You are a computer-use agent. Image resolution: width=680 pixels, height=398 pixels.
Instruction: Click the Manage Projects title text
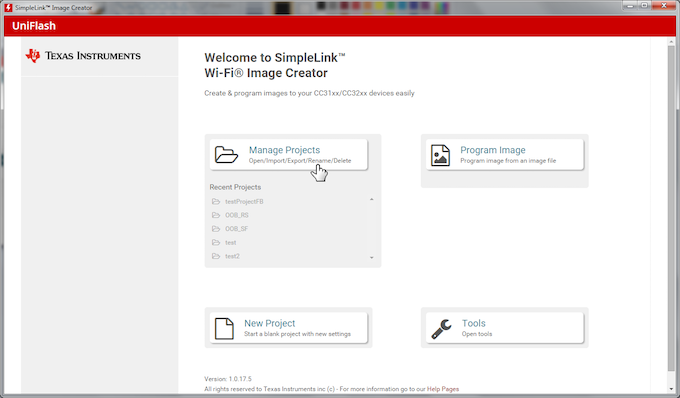(x=284, y=150)
